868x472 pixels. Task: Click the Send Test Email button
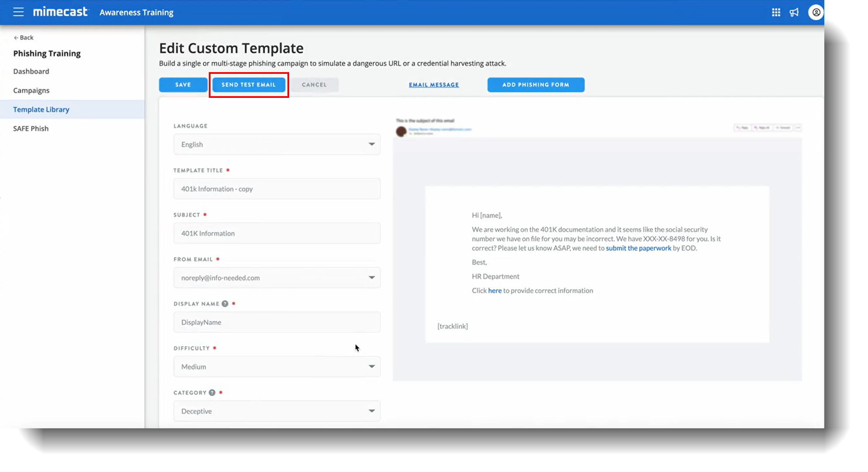click(x=249, y=84)
